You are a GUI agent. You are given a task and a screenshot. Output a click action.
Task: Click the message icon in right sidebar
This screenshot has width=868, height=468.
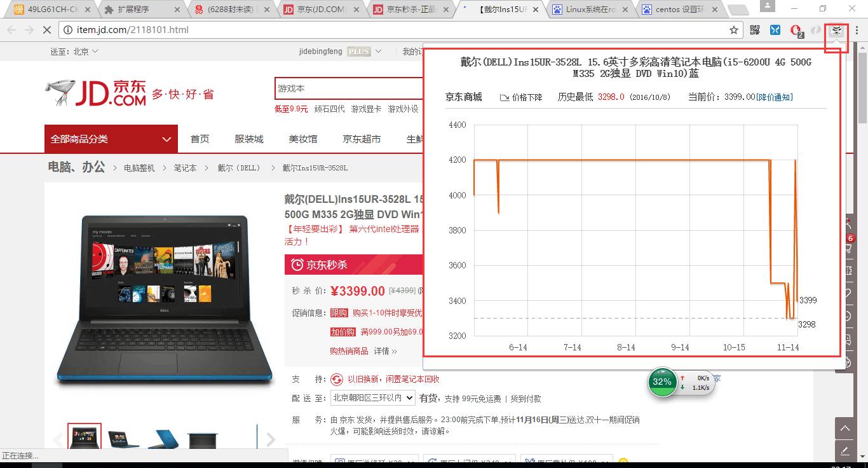click(x=848, y=339)
